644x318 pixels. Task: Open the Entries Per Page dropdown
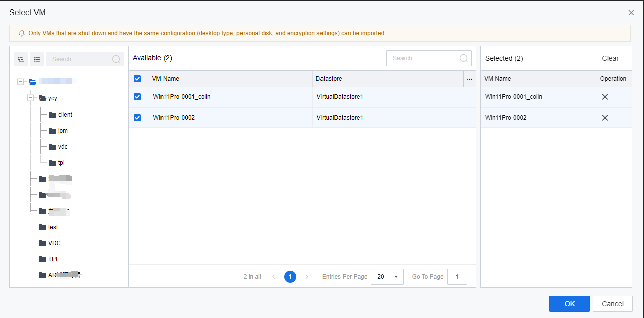click(x=386, y=277)
